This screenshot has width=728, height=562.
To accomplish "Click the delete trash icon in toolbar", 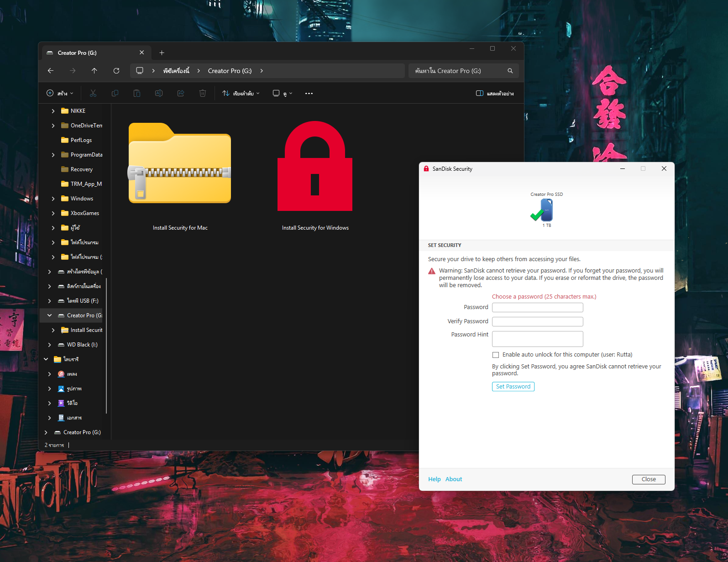I will [203, 94].
